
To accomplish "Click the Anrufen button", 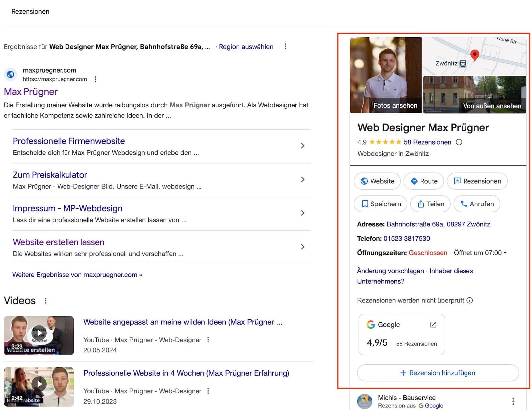I will [x=477, y=204].
